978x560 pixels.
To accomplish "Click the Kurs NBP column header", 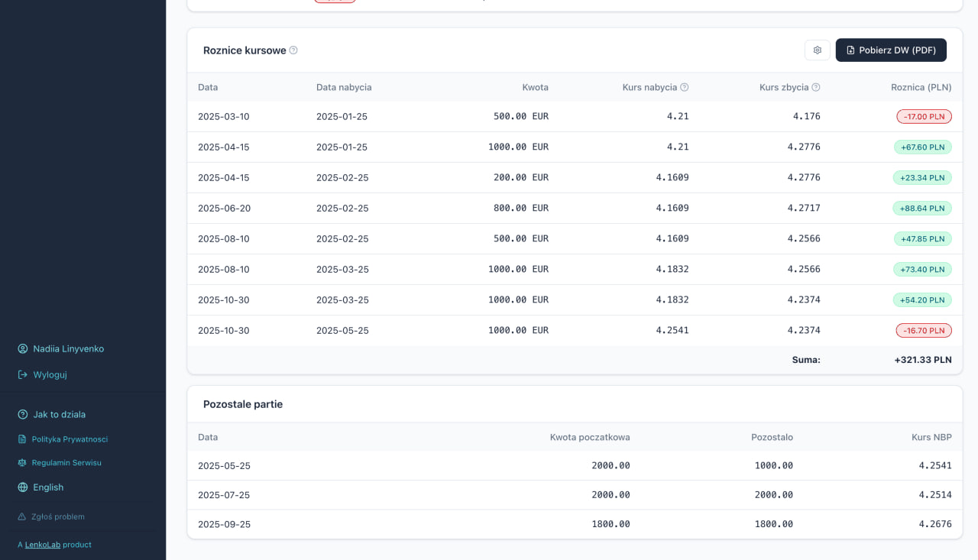I will click(931, 438).
